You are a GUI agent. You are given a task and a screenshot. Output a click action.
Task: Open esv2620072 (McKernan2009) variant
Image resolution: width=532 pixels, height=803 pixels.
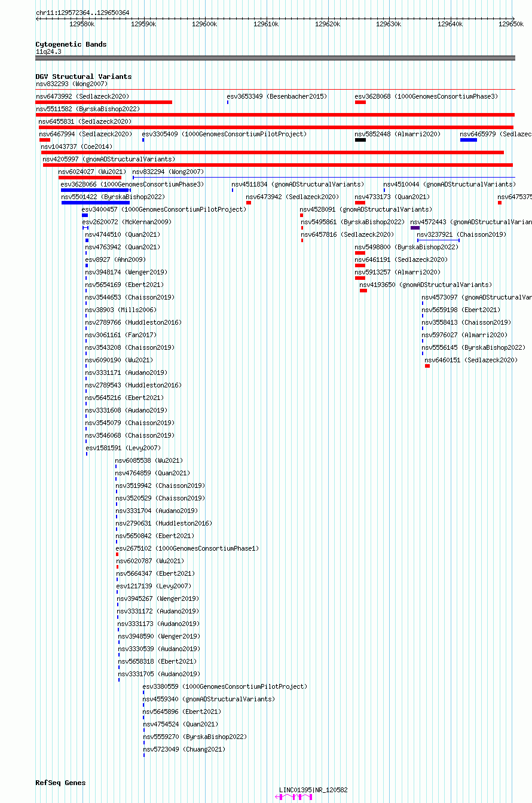point(127,222)
